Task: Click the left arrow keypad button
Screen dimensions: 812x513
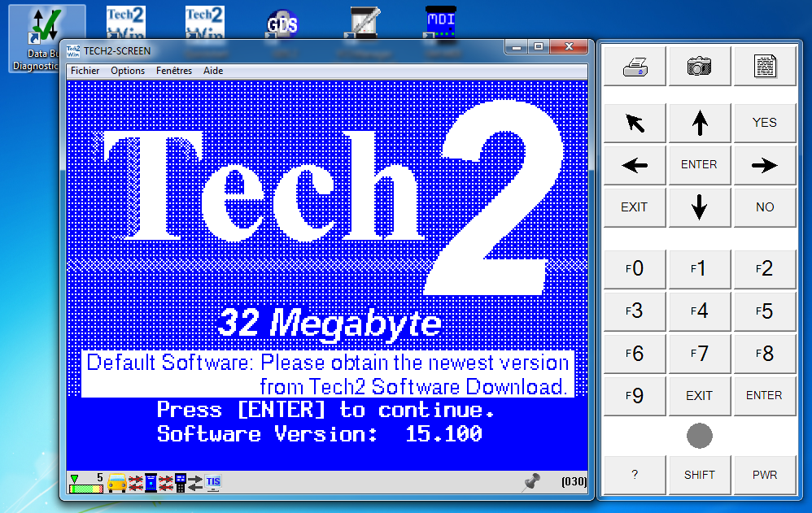Action: click(x=635, y=166)
